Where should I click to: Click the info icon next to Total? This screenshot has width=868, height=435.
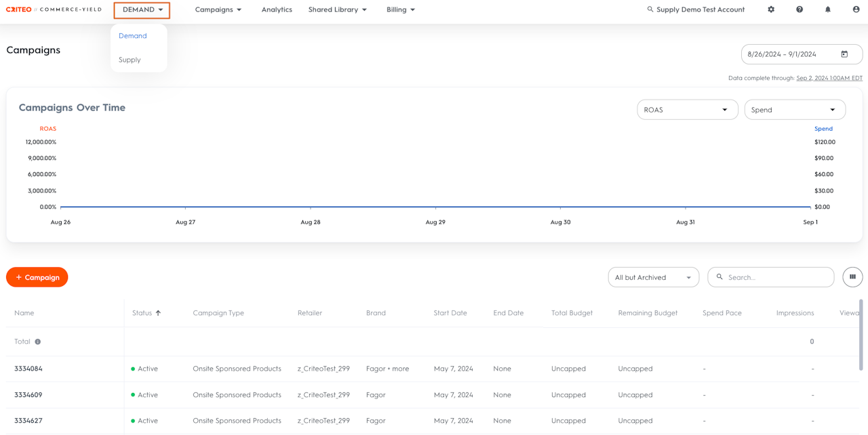pos(38,341)
